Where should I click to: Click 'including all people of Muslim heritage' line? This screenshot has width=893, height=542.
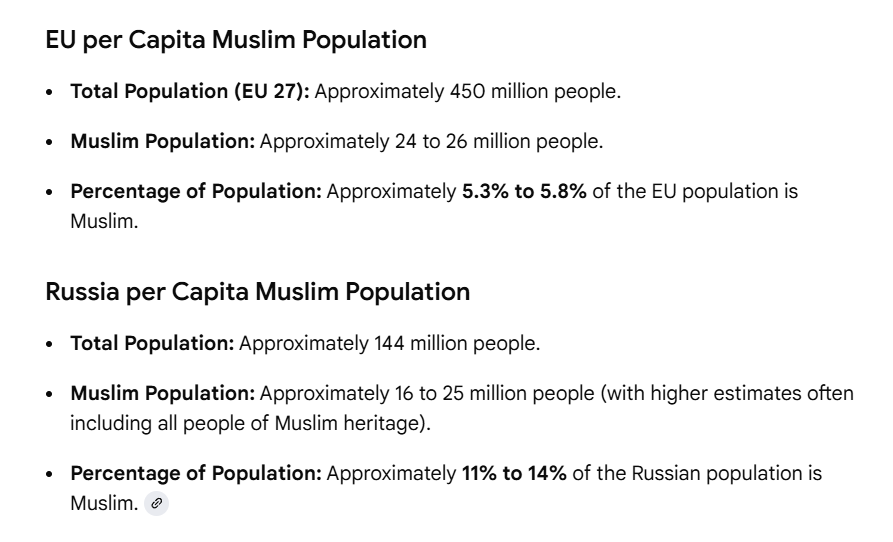(x=250, y=424)
